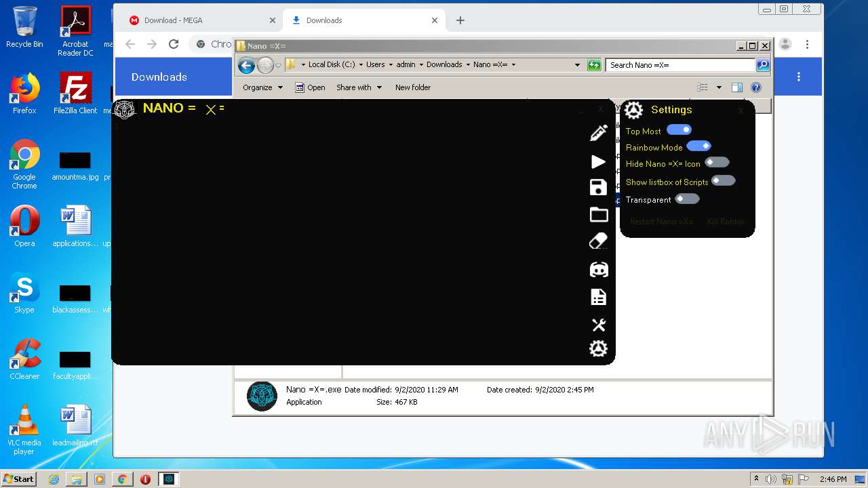
Task: Enable Hide Nano =X= Icon toggle
Action: 717,162
